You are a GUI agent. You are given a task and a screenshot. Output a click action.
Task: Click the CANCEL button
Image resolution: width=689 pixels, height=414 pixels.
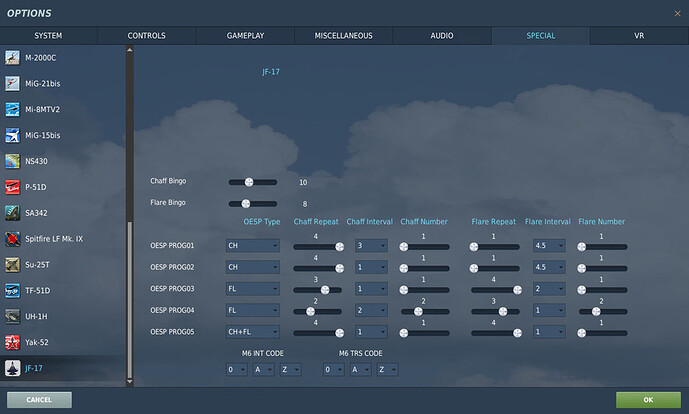tap(39, 400)
